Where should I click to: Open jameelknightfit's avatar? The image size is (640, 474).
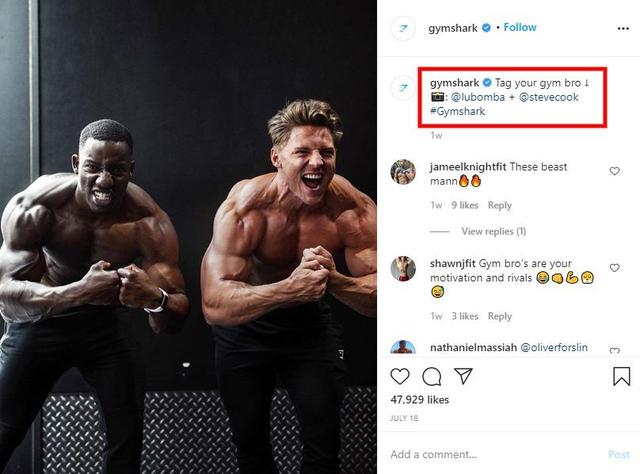pos(404,171)
